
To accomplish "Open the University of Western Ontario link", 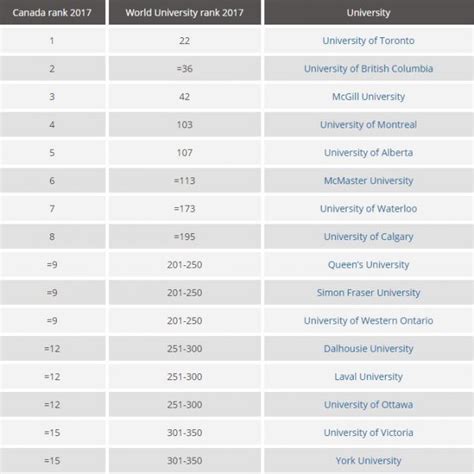I will [368, 321].
